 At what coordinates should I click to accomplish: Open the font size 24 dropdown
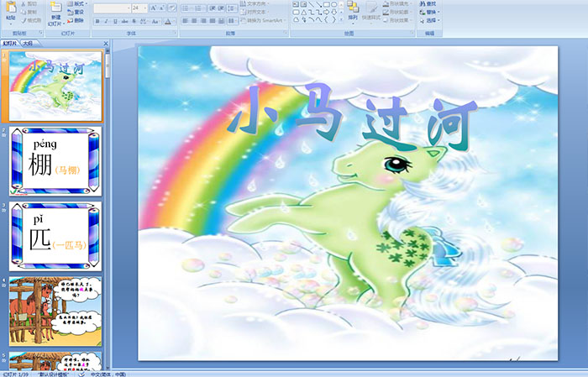coord(145,8)
